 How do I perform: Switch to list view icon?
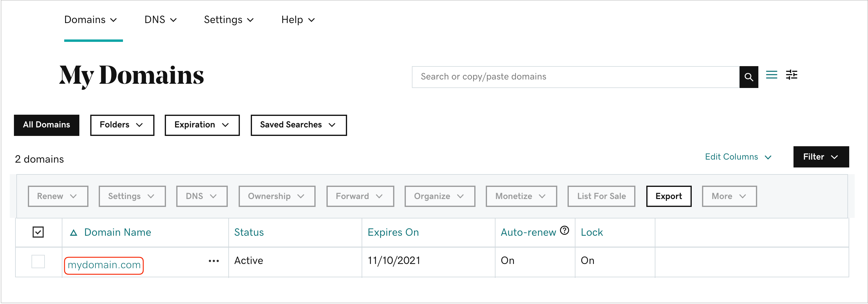pos(771,75)
